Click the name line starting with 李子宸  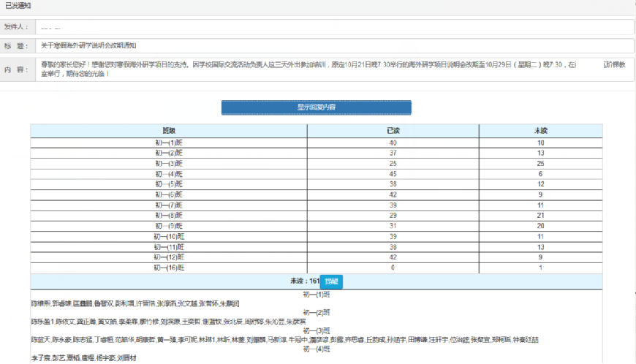(84, 358)
